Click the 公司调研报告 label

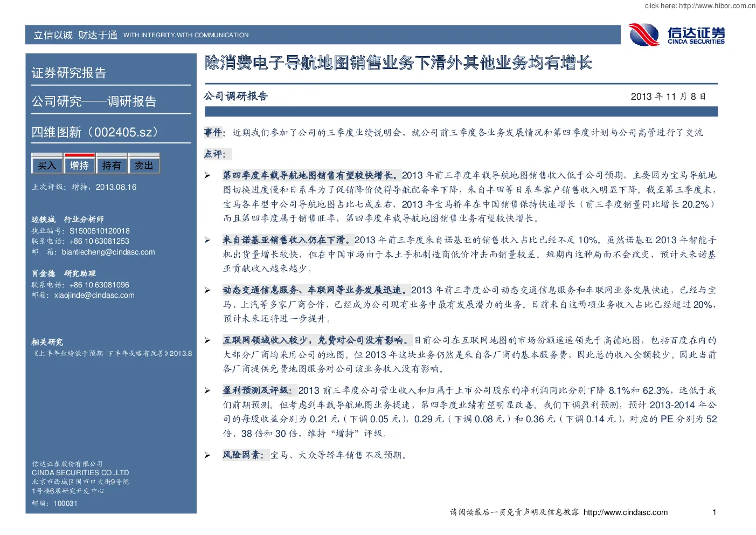click(x=235, y=96)
